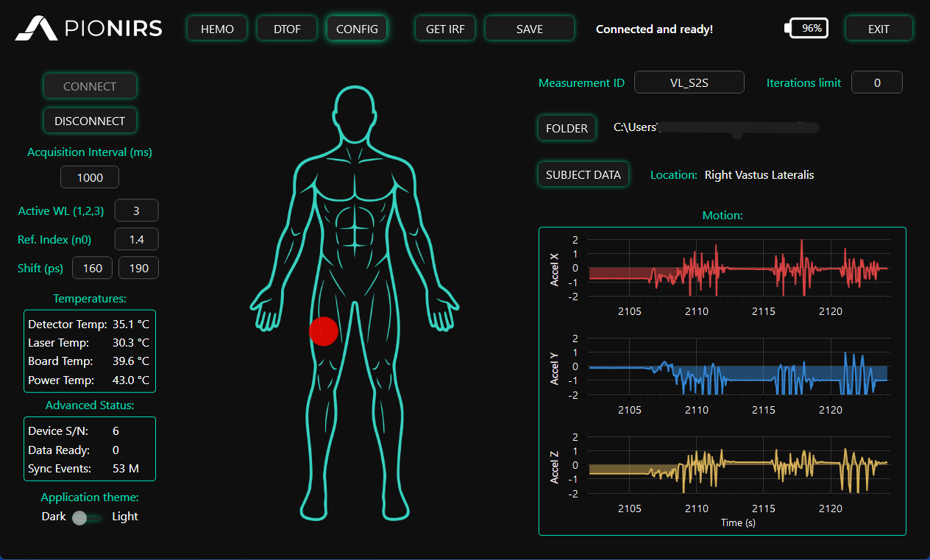Click the second Shift field showing 190

[138, 268]
